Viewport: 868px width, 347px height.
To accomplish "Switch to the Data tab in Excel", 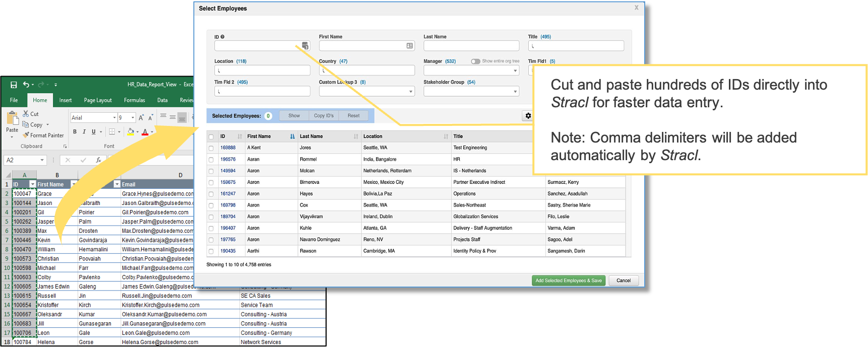I will (162, 100).
